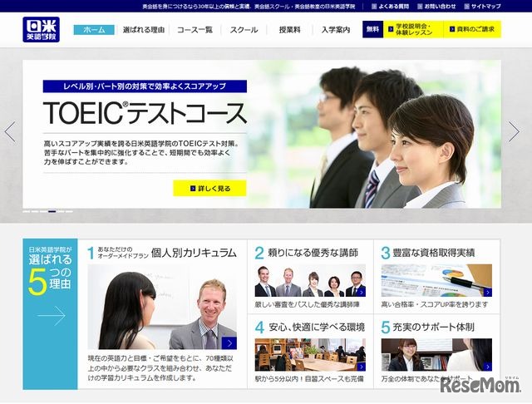Open the サイトマップ link

[485, 6]
